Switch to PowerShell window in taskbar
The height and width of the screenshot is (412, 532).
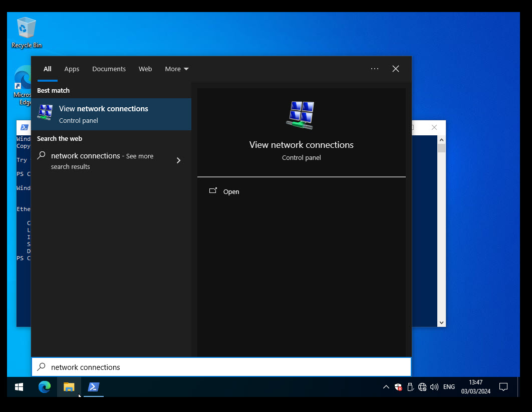coord(94,387)
